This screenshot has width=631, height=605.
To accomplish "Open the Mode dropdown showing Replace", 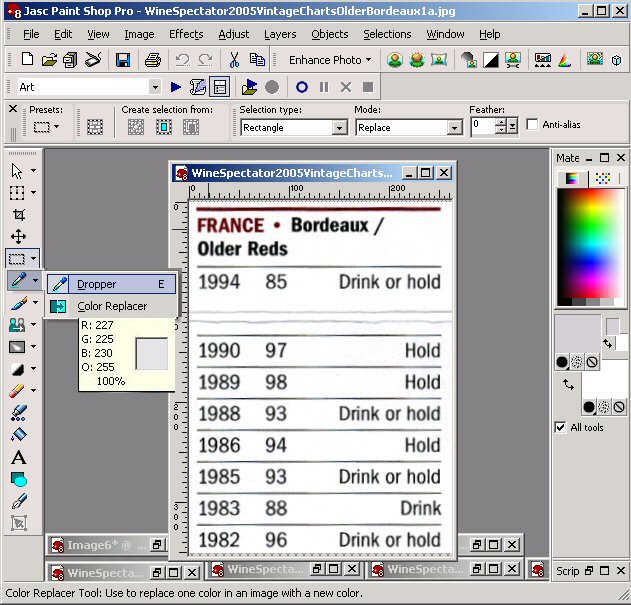I will click(454, 128).
